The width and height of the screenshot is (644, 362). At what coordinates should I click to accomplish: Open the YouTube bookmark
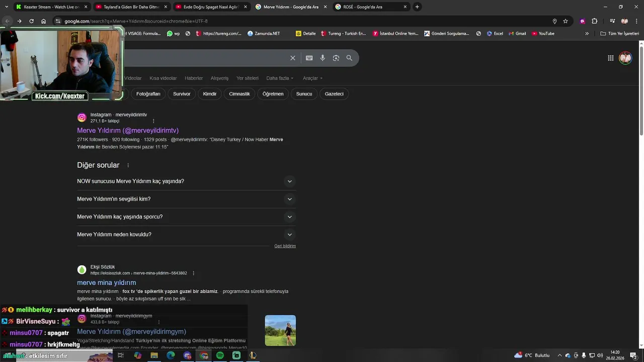[543, 34]
